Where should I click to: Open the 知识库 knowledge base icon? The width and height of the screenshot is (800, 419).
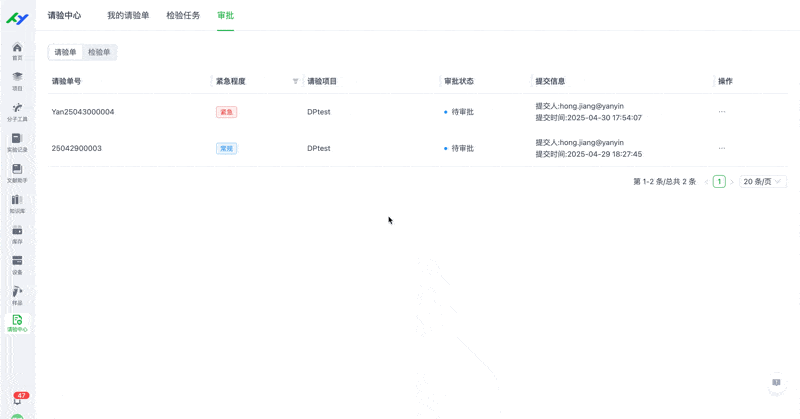click(17, 204)
